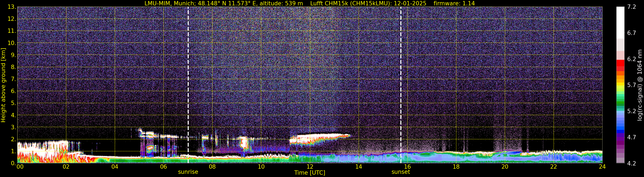Screen dimensions: 644x177
Task: Click the sunset dashed vertical line
Action: pos(401,85)
